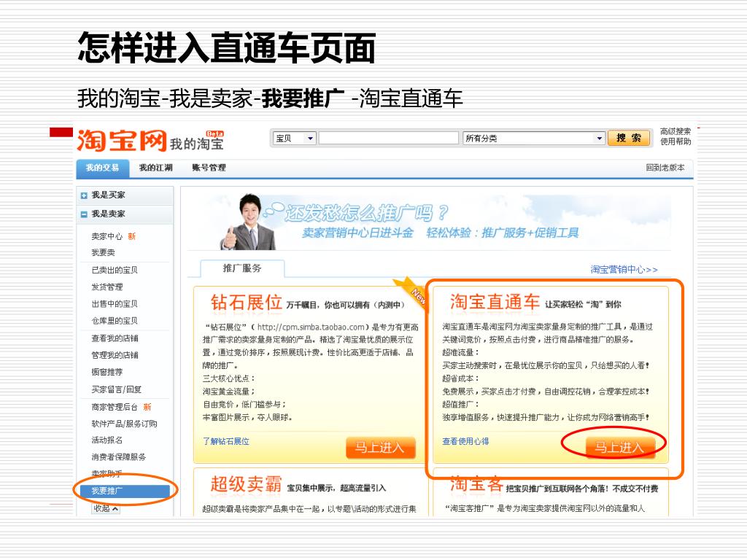Open 已卖出的宝贝 in sidebar
Viewport: 747px width, 560px height.
[x=115, y=270]
